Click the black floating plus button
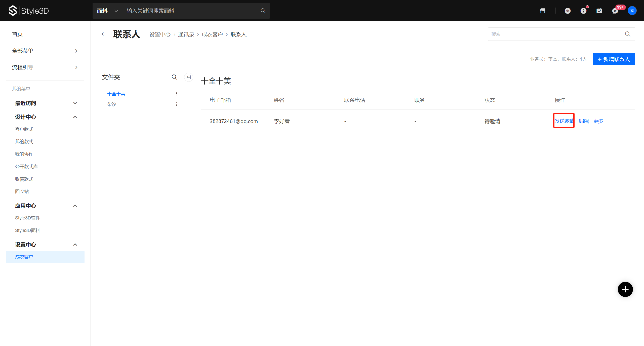The height and width of the screenshot is (346, 644). pyautogui.click(x=625, y=289)
